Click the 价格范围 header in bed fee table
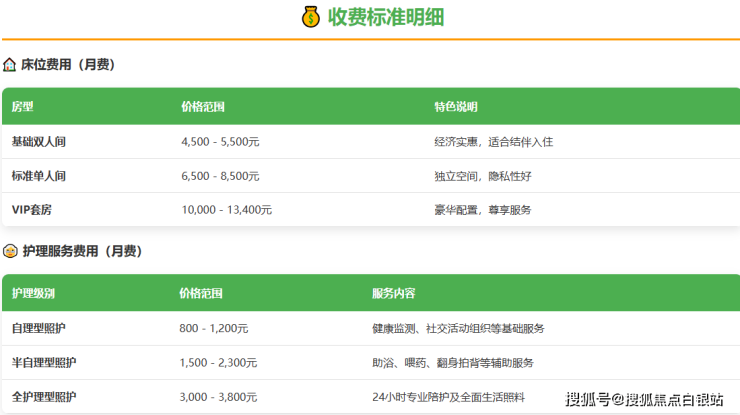This screenshot has width=740, height=415. (x=203, y=106)
